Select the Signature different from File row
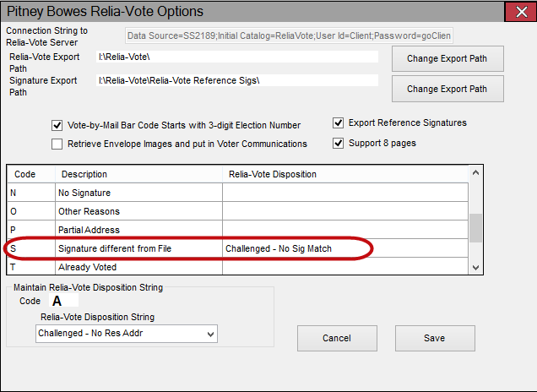 point(237,248)
